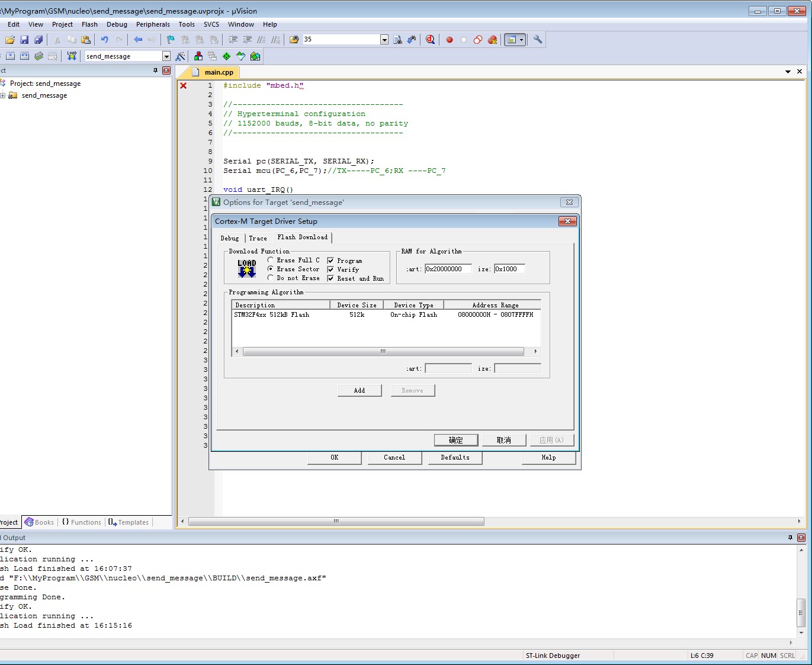
Task: Select the STM32F4xx 512kB Flash algorithm row
Action: click(x=386, y=315)
